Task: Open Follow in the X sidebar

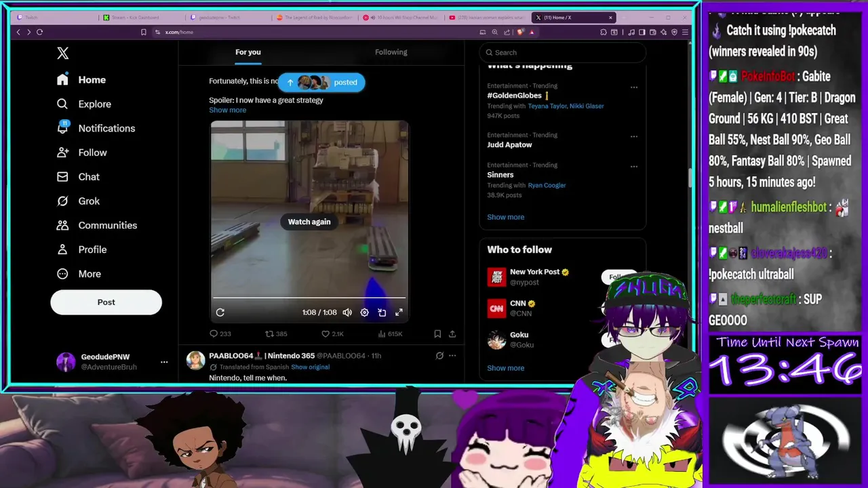Action: tap(82, 152)
